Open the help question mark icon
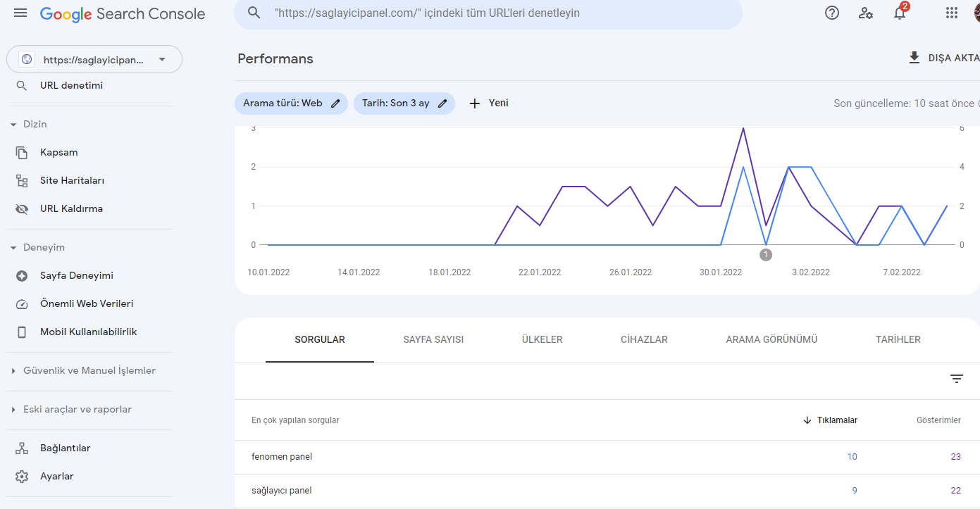Screen dimensions: 980x509 [x=832, y=13]
